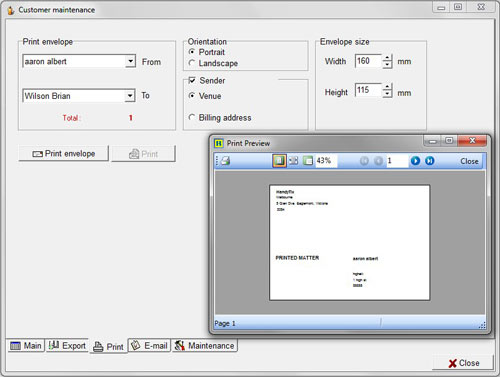Toggle the Sender checkbox
The width and height of the screenshot is (500, 377).
(192, 80)
